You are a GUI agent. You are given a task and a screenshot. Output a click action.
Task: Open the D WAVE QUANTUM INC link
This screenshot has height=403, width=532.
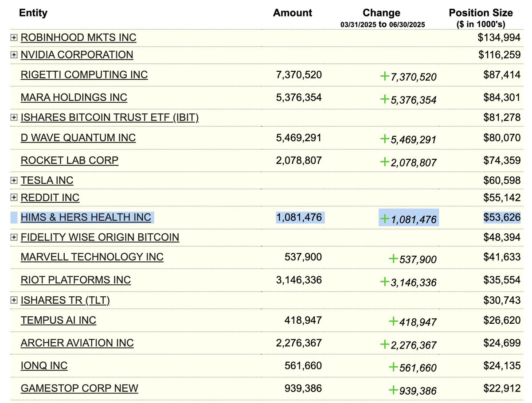pyautogui.click(x=78, y=138)
